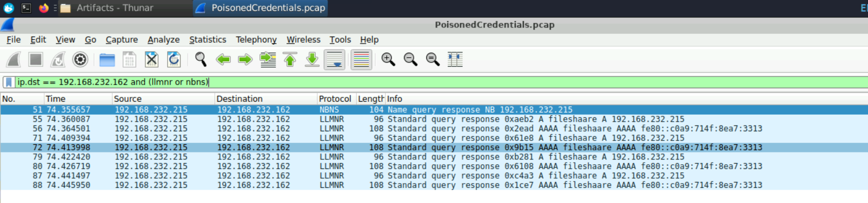
Task: Restart the current capture
Action: point(58,59)
